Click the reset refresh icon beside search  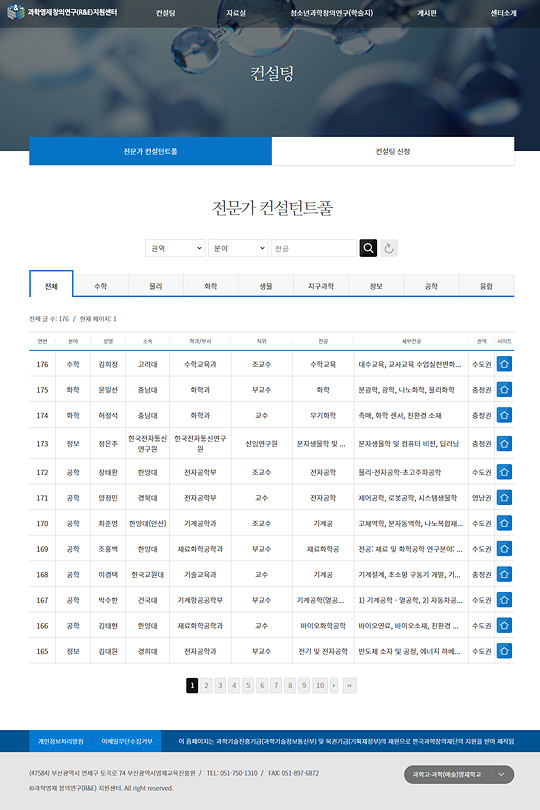[x=389, y=248]
